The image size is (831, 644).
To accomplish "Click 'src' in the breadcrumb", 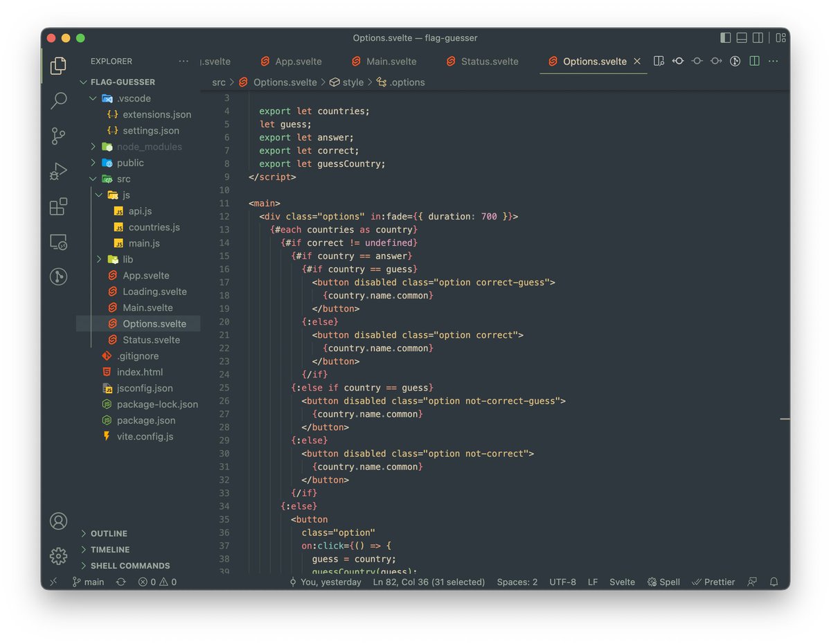I will 219,82.
